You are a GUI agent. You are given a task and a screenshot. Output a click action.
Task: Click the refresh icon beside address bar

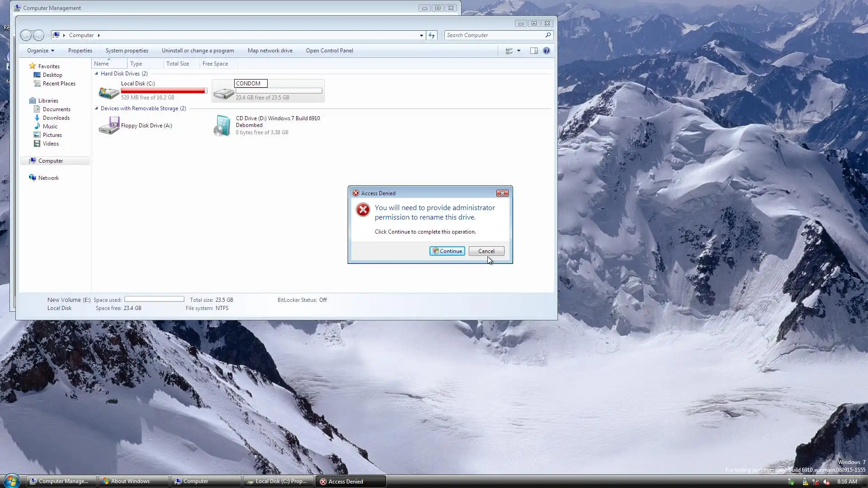tap(432, 35)
